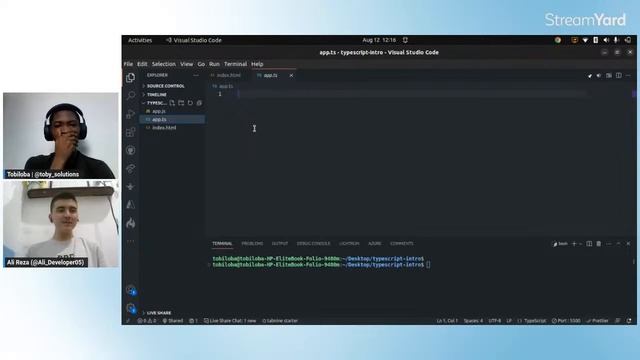Refresh the explorer file tree
The width and height of the screenshot is (640, 360).
click(190, 103)
